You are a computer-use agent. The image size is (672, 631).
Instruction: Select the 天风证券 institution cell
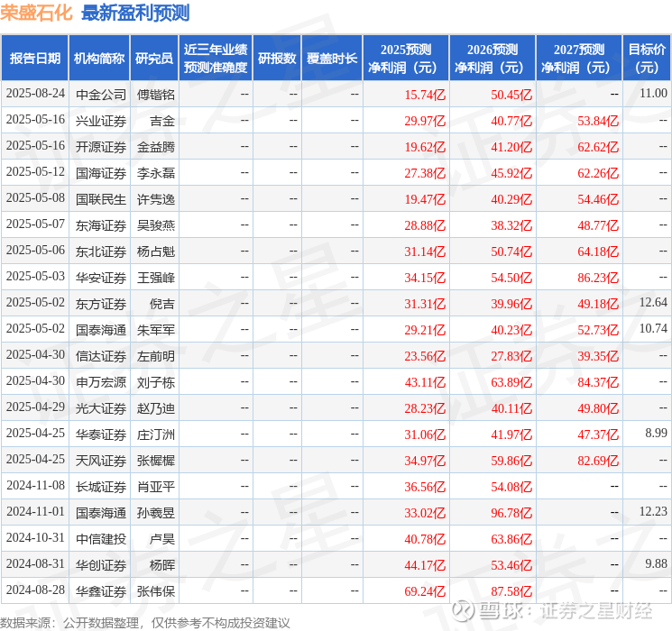[x=101, y=461]
